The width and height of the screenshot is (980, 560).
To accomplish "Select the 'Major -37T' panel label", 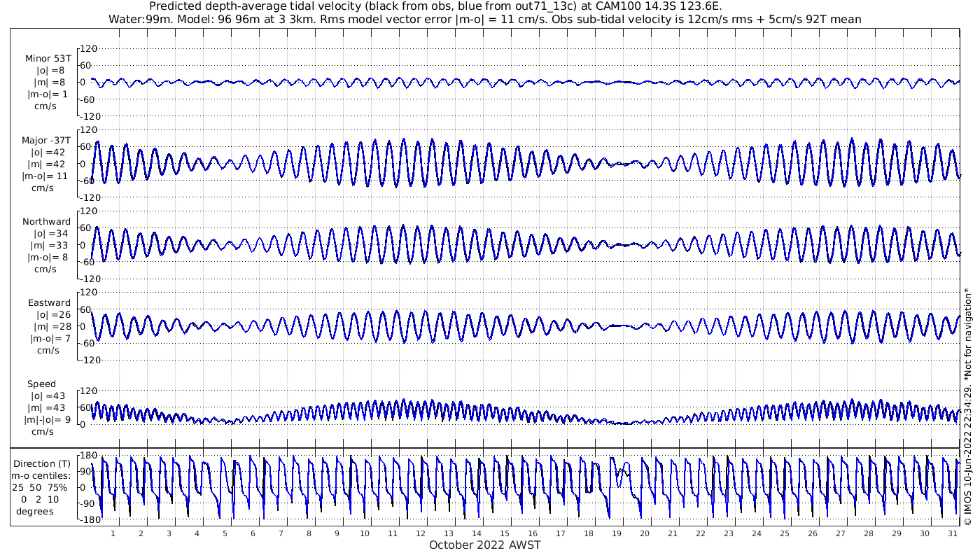I will pos(46,141).
